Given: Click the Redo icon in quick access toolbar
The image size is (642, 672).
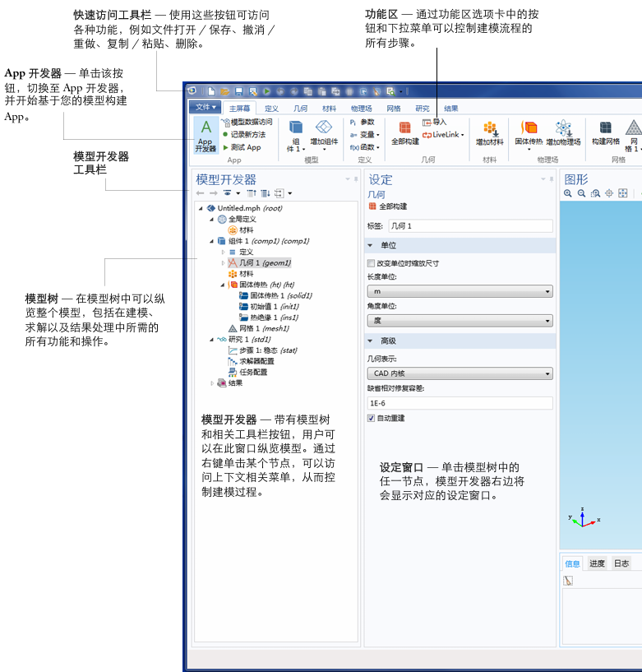Looking at the screenshot, I should tap(294, 91).
